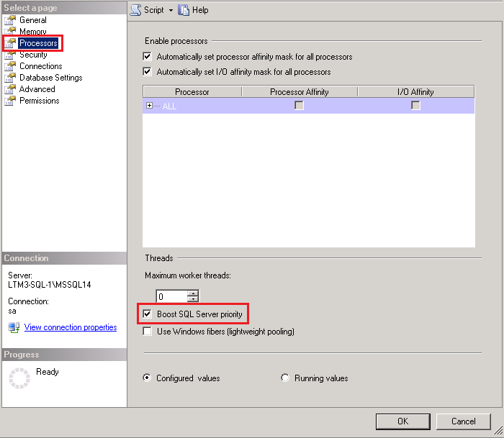Expand the ALL processor tree node
504x438 pixels.
click(x=149, y=106)
